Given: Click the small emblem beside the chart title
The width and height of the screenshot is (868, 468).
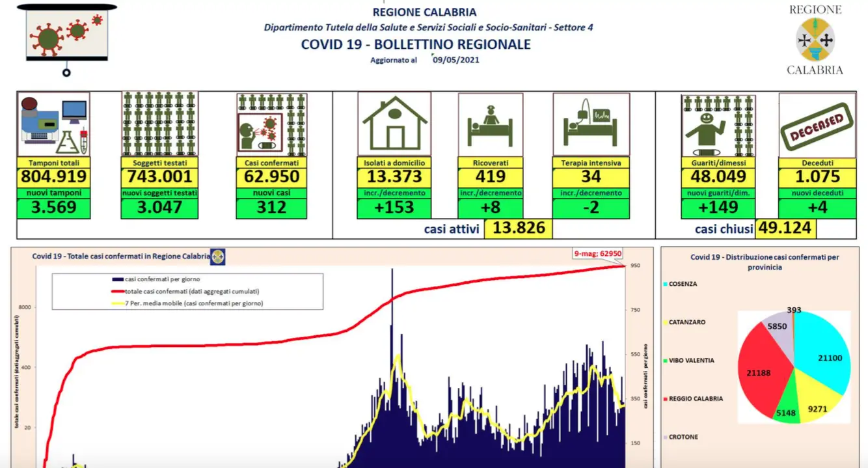Looking at the screenshot, I should 218,257.
